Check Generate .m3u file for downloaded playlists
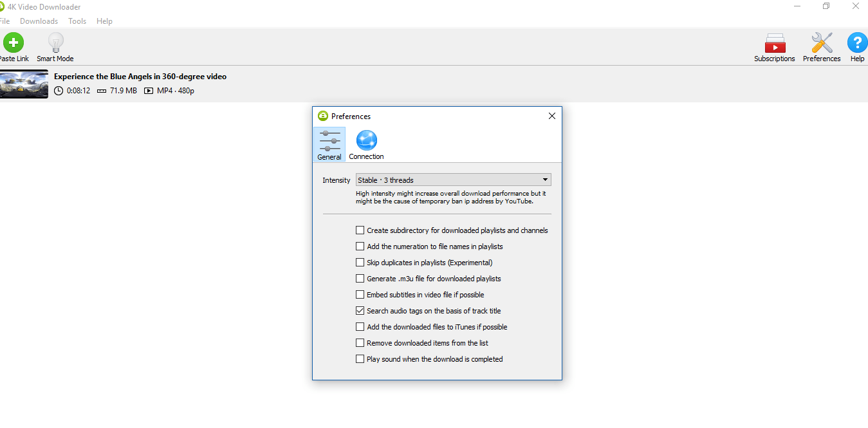 [360, 279]
